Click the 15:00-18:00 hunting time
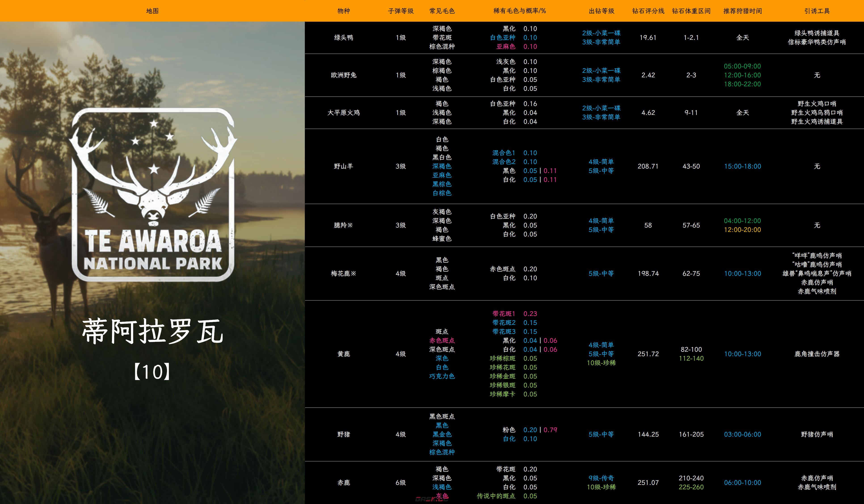 tap(742, 166)
